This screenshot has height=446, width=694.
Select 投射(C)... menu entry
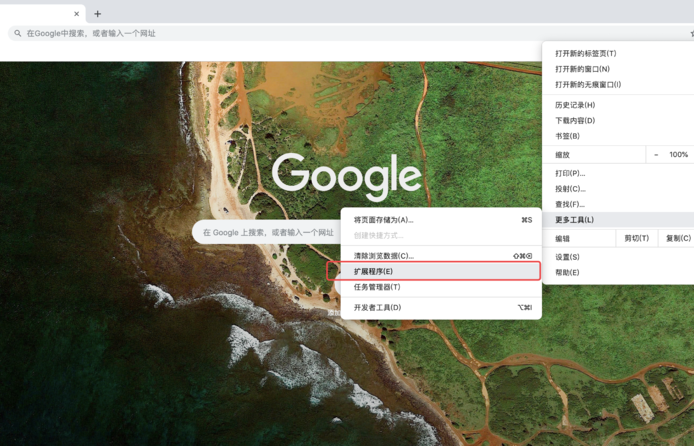coord(570,189)
